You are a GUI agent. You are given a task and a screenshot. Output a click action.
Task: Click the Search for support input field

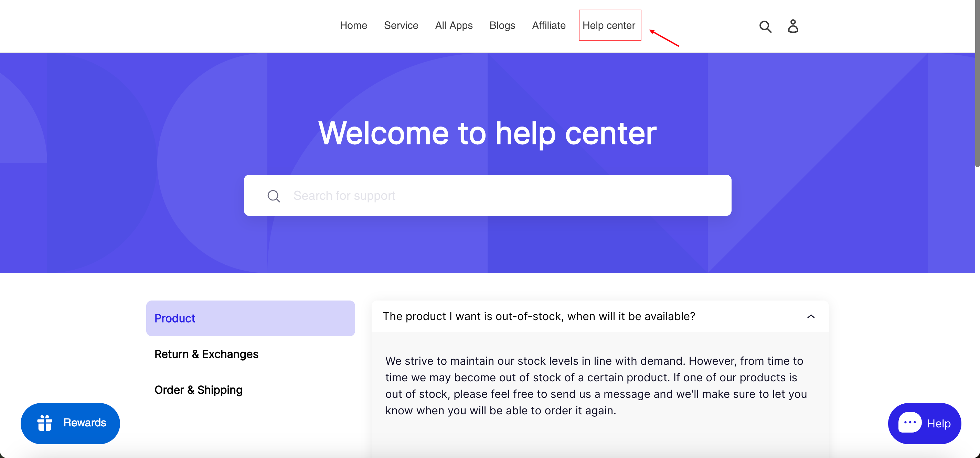pos(487,195)
